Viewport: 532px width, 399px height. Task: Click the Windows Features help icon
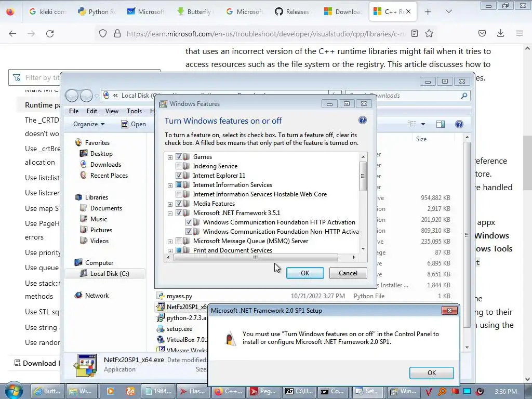pyautogui.click(x=362, y=120)
